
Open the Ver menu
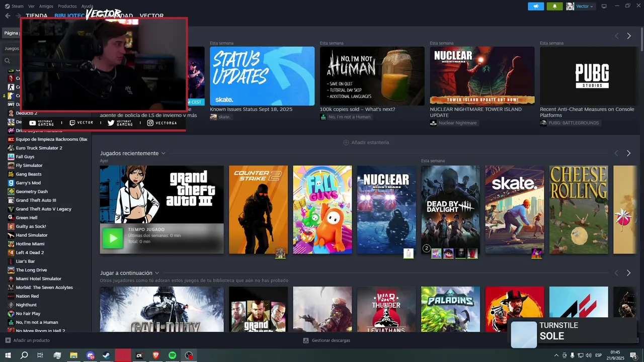pos(32,6)
